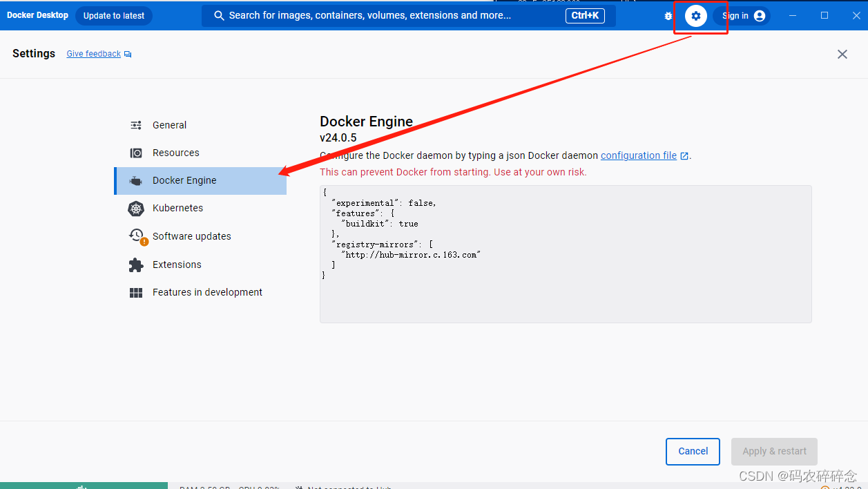Click the Sign in button

click(x=742, y=16)
